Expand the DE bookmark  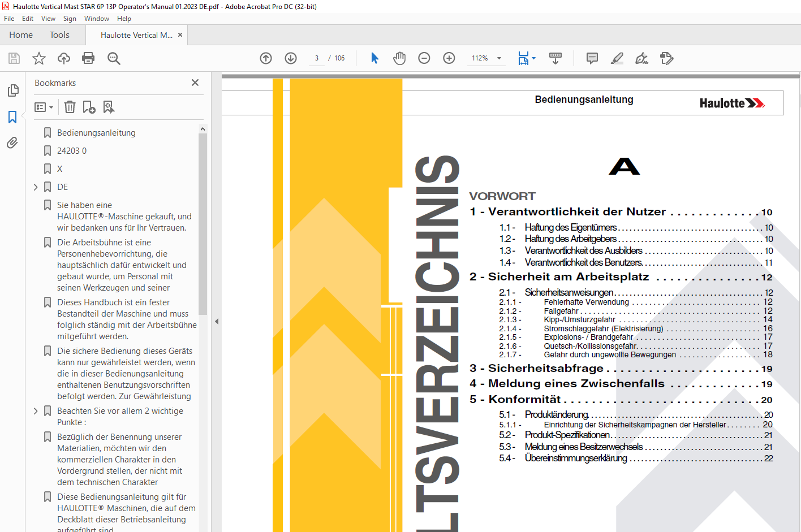pos(36,187)
